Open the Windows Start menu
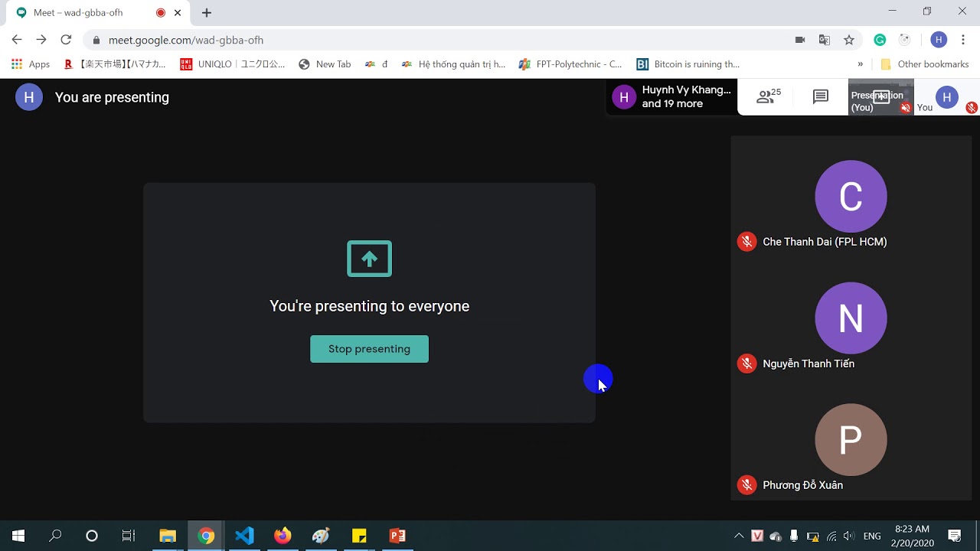 [x=18, y=536]
